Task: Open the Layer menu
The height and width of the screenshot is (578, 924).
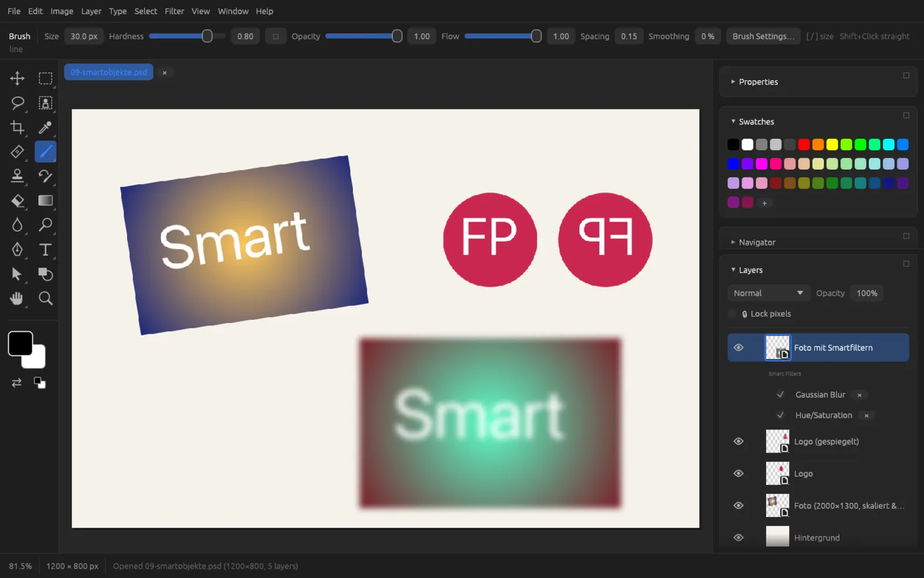Action: pos(91,11)
